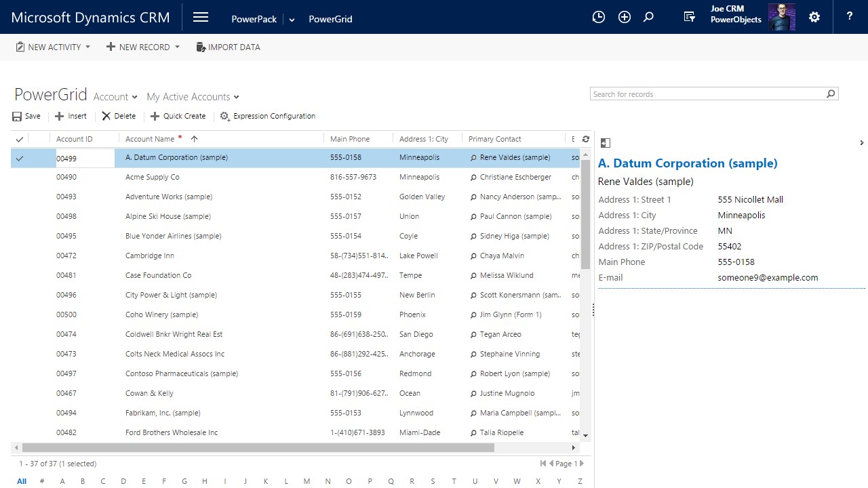Go to next page arrow
The image size is (868, 488).
point(582,464)
